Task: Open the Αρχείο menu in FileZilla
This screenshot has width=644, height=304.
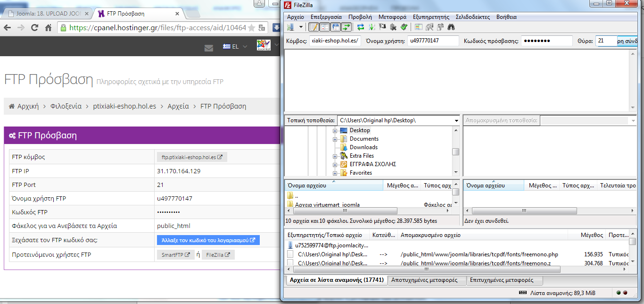Action: coord(296,17)
